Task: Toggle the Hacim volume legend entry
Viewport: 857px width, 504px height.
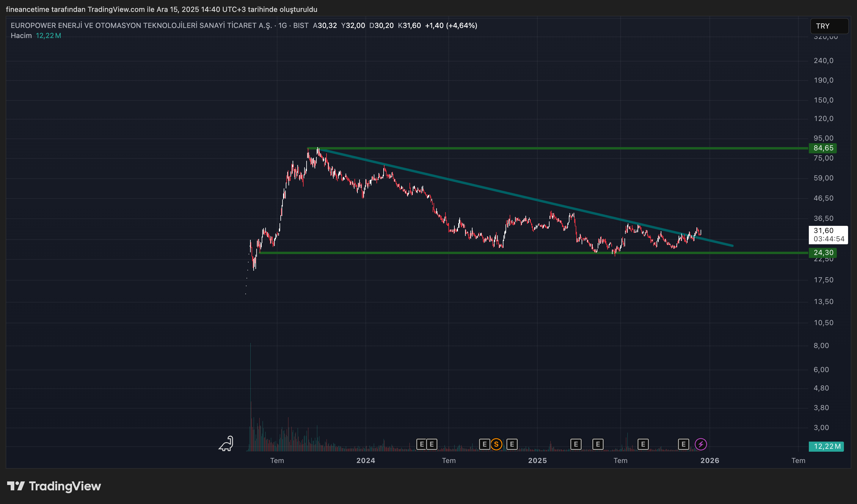Action: point(21,35)
